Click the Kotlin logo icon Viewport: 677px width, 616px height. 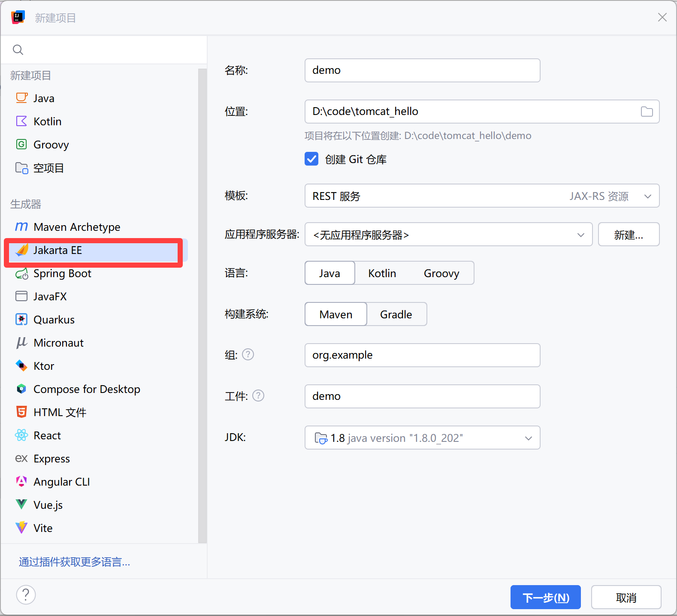tap(21, 121)
